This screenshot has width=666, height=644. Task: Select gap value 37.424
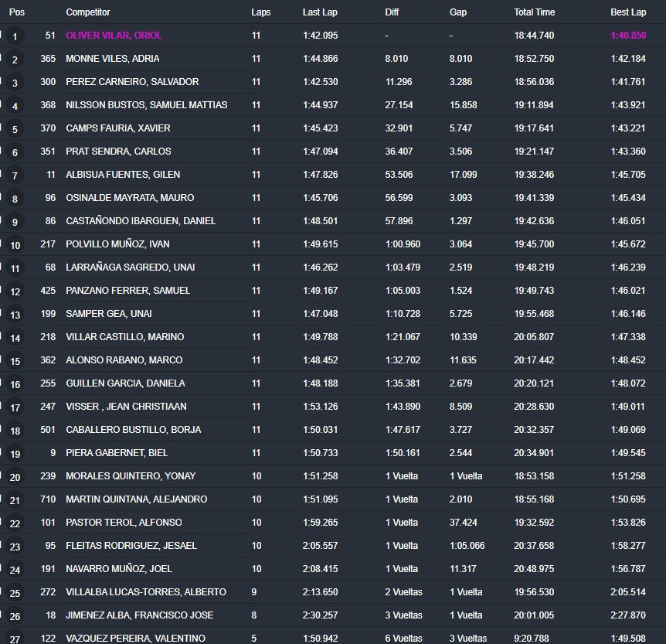(x=463, y=522)
